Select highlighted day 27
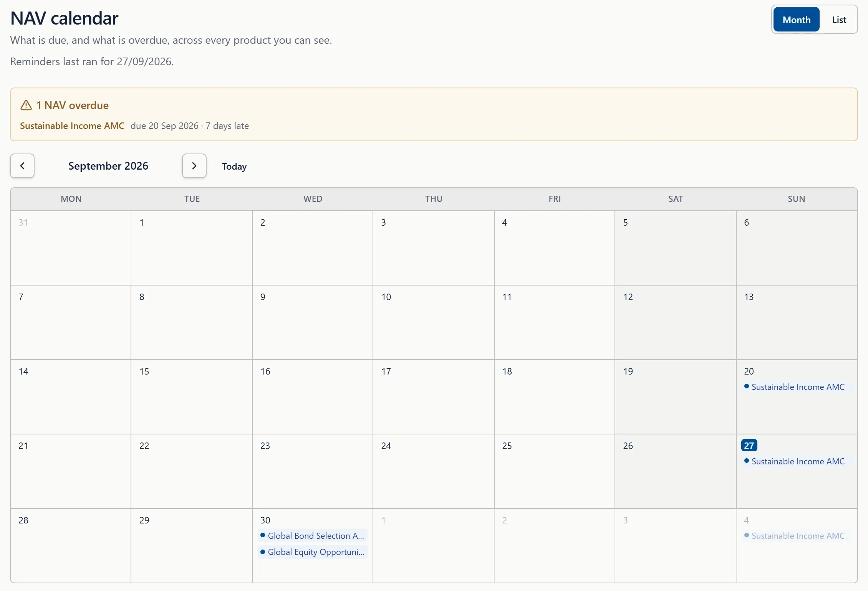 (x=749, y=446)
